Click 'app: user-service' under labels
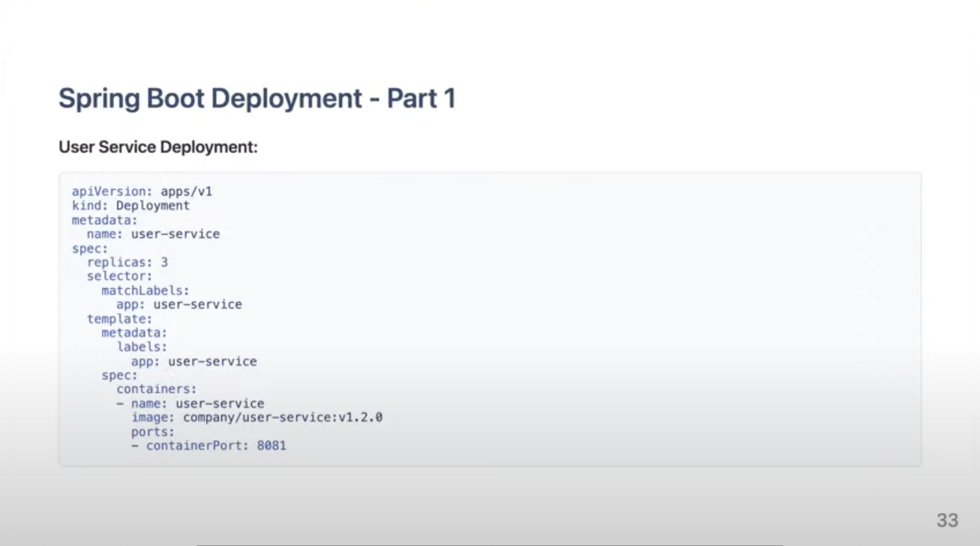This screenshot has height=546, width=980. tap(194, 362)
